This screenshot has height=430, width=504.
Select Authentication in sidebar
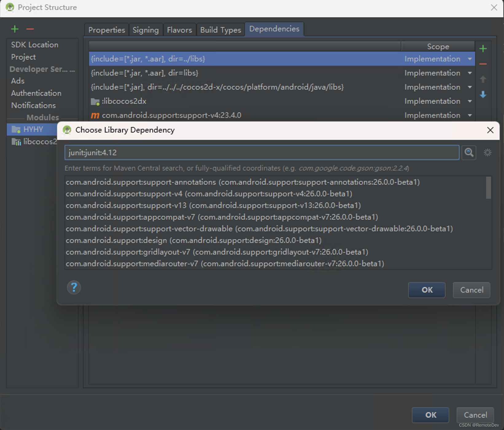click(x=36, y=93)
